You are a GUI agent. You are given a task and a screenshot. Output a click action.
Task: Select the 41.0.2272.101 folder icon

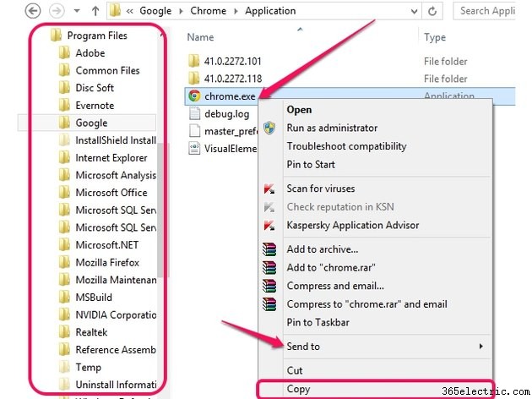[193, 61]
